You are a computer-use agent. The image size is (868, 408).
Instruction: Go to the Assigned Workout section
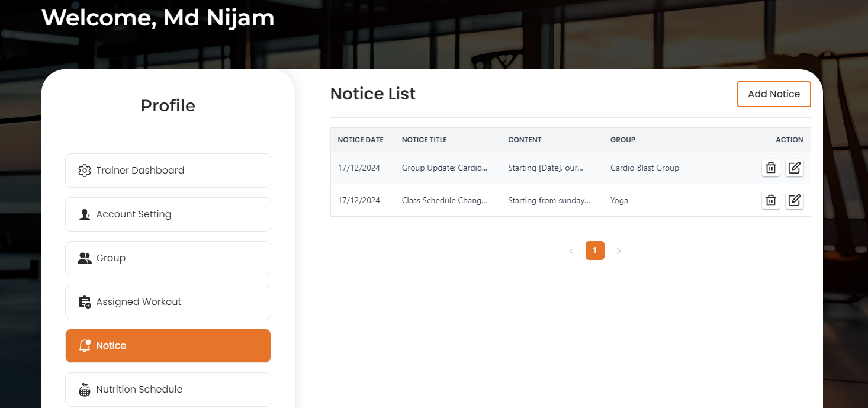[168, 302]
